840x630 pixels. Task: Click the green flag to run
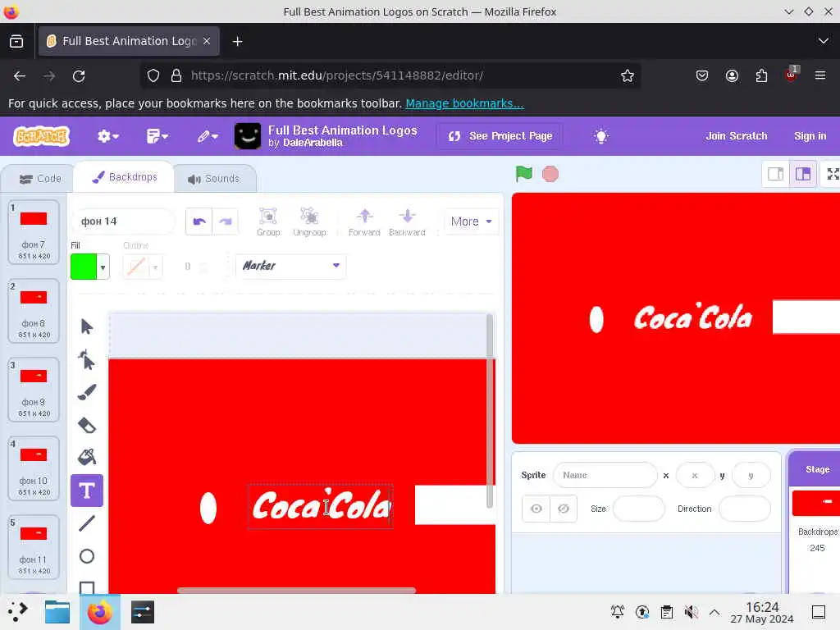coord(523,174)
